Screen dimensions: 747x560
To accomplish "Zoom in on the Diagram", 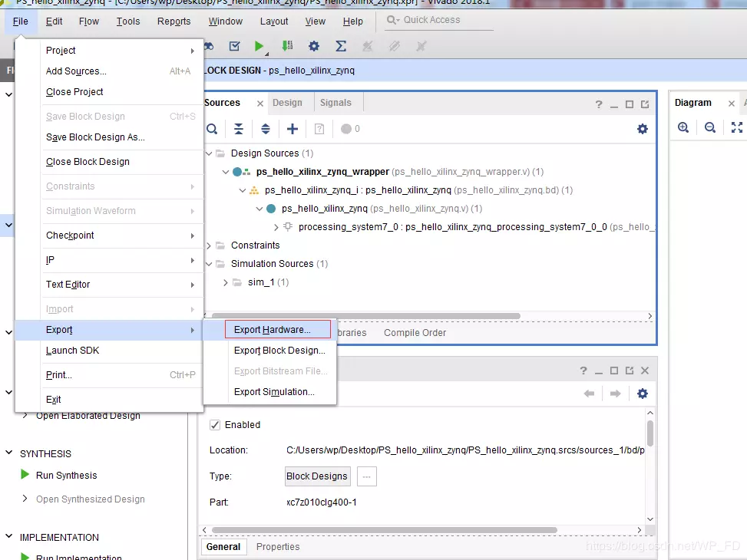I will [x=683, y=127].
